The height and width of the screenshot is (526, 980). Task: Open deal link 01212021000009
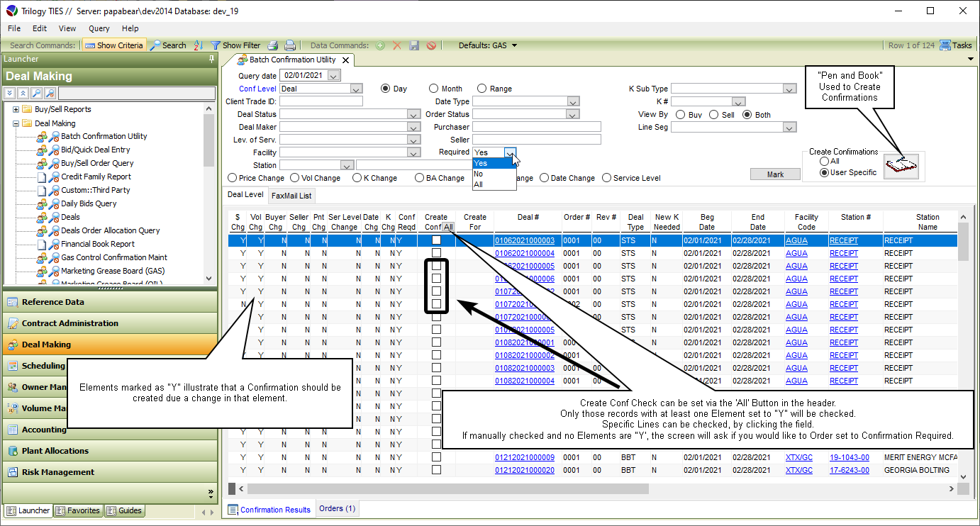tap(524, 457)
